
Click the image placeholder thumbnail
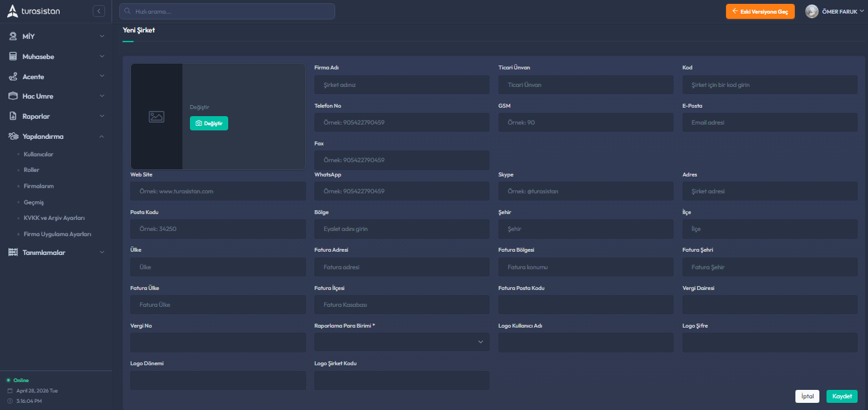(x=156, y=117)
